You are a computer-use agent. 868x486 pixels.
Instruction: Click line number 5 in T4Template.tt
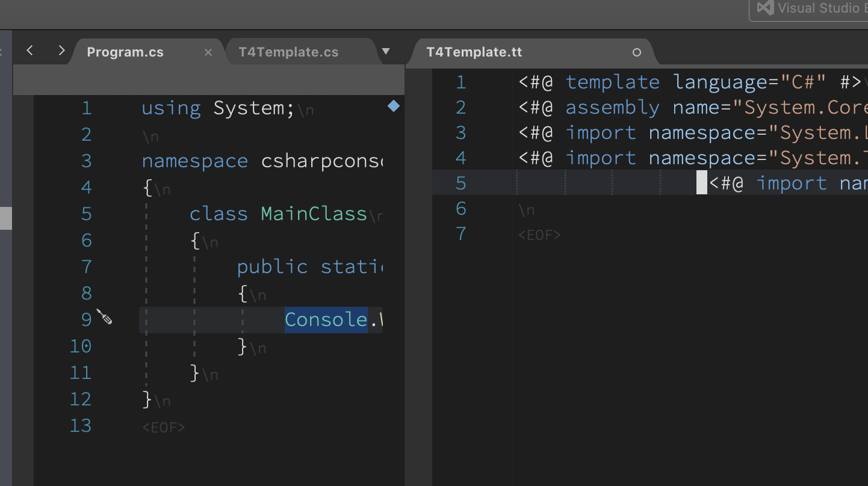pos(460,183)
